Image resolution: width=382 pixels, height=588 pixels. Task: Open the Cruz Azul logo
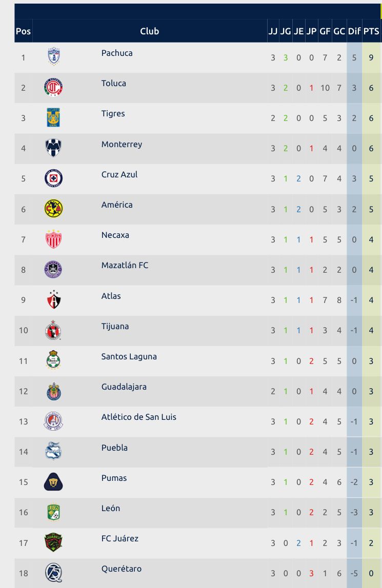click(53, 178)
